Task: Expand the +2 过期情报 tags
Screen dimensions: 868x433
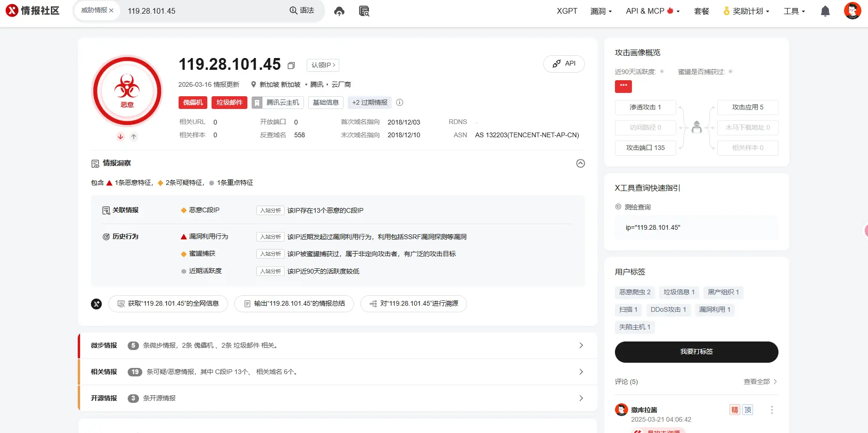Action: 369,102
